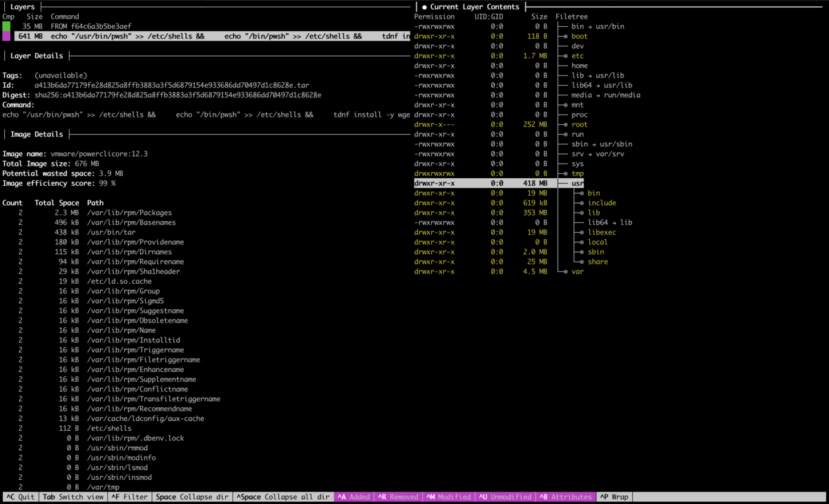Click the 418 MB size of usr row

pyautogui.click(x=535, y=184)
